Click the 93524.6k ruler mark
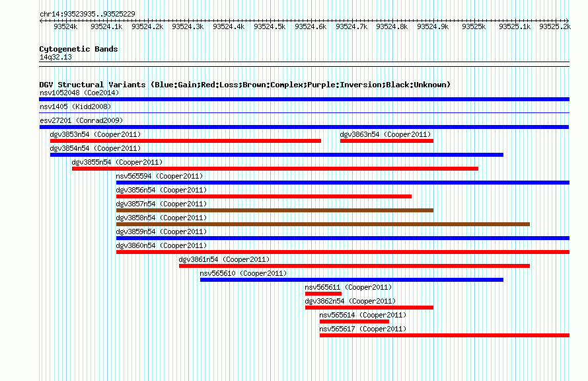This screenshot has width=588, height=381. click(311, 26)
